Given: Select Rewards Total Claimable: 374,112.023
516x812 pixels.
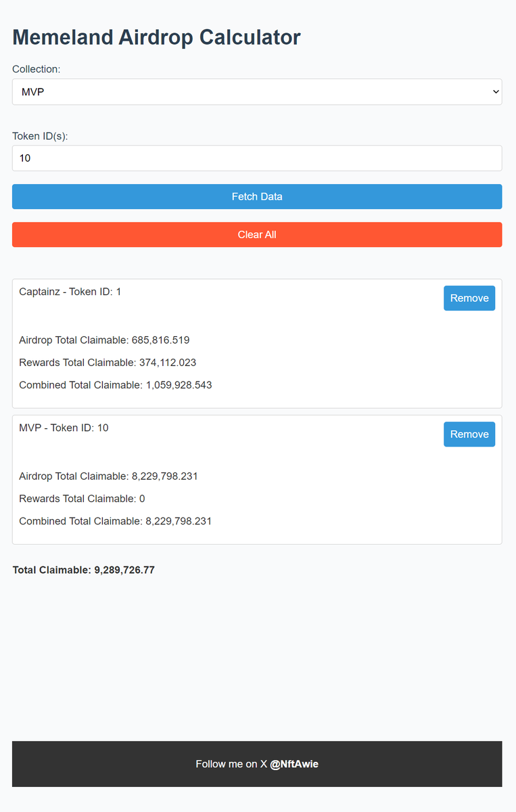Looking at the screenshot, I should pyautogui.click(x=108, y=363).
